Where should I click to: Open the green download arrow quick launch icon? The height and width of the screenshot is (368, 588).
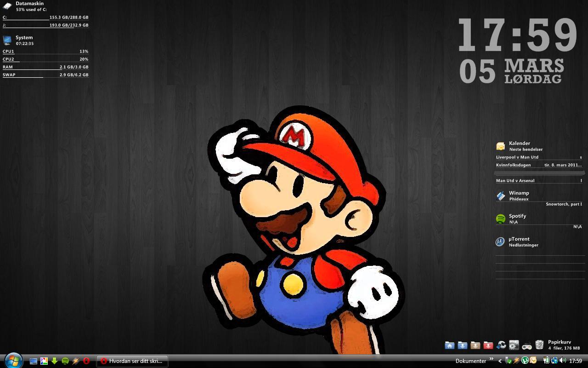(x=54, y=361)
